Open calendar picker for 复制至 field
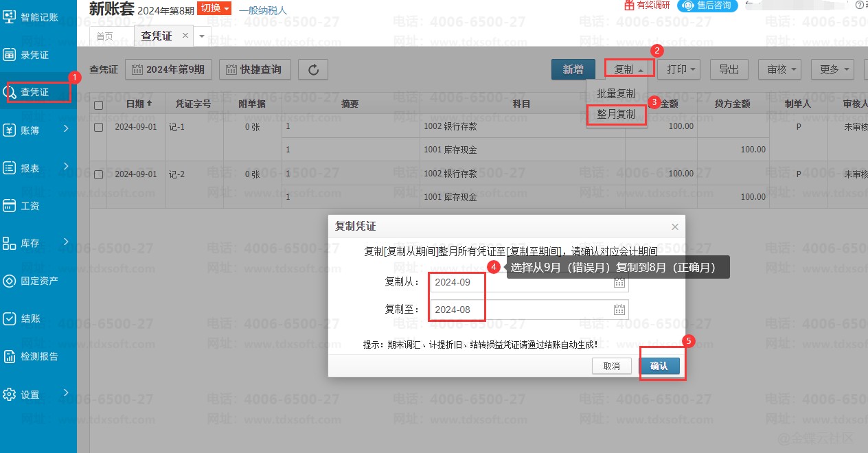Screen dimensions: 868x453 coord(619,310)
